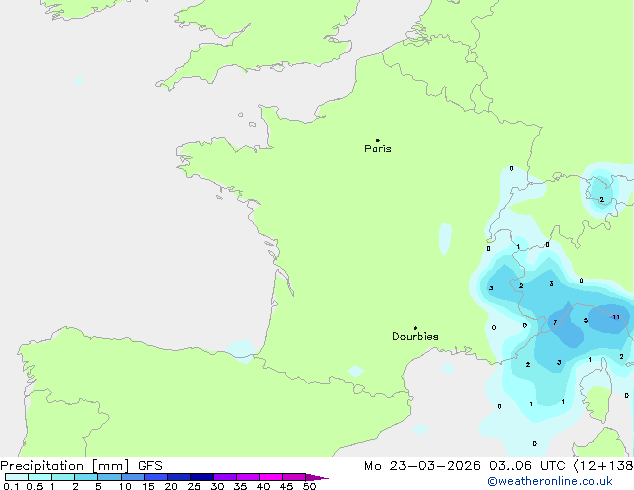Viewport: 634px width, 490px height.
Task: Click the over-50 arrow tip of the legend
Action: pyautogui.click(x=317, y=478)
